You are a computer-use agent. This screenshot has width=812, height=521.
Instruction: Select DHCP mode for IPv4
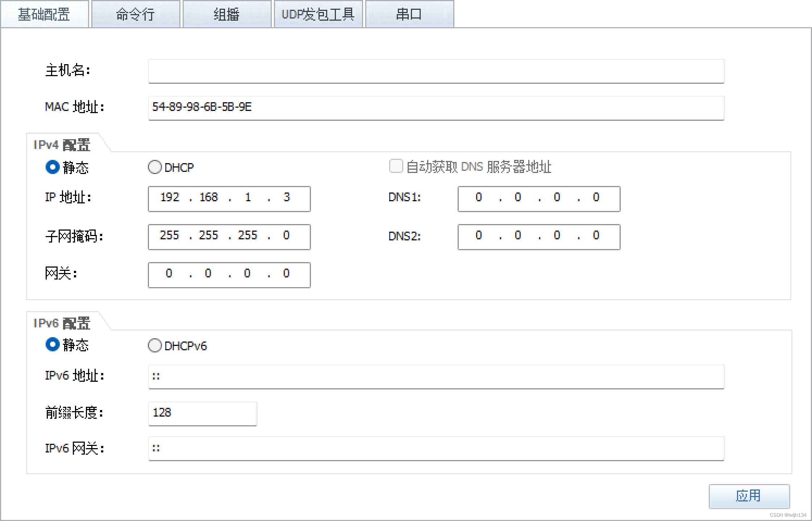(x=155, y=167)
